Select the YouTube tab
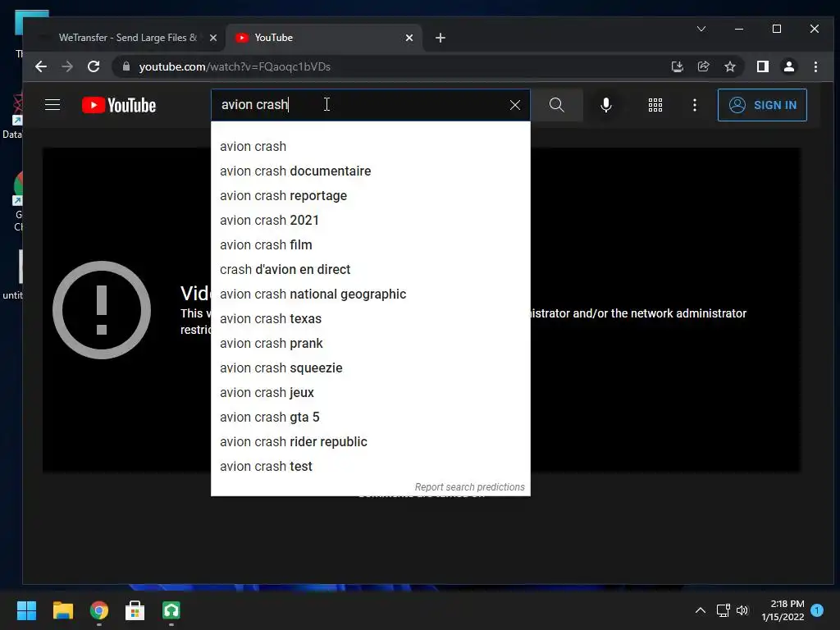Image resolution: width=840 pixels, height=630 pixels. click(x=322, y=38)
